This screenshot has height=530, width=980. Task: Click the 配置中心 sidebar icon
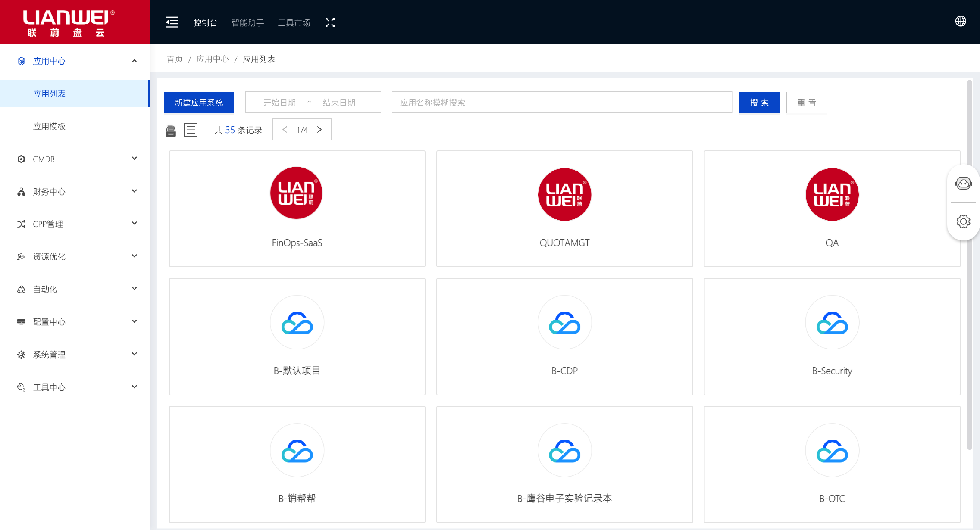click(x=21, y=322)
